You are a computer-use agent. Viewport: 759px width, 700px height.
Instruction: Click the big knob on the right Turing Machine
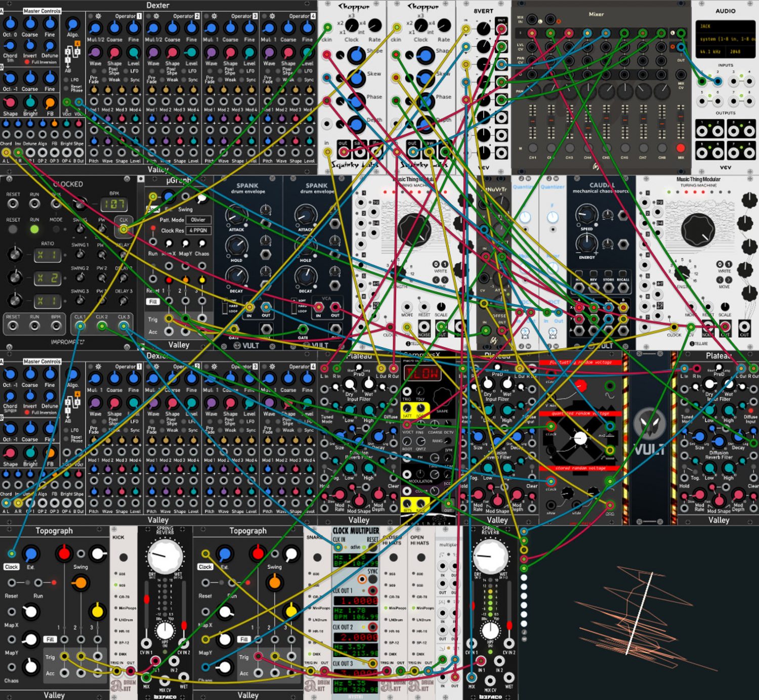698,230
